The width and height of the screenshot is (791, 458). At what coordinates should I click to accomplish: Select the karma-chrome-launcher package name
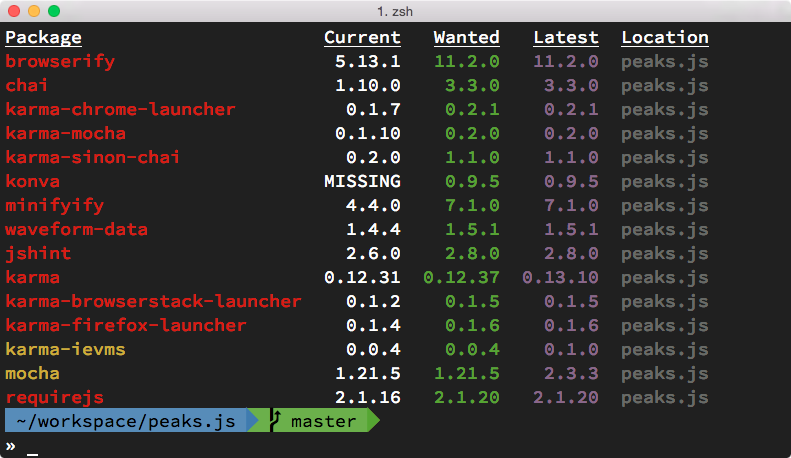click(120, 109)
